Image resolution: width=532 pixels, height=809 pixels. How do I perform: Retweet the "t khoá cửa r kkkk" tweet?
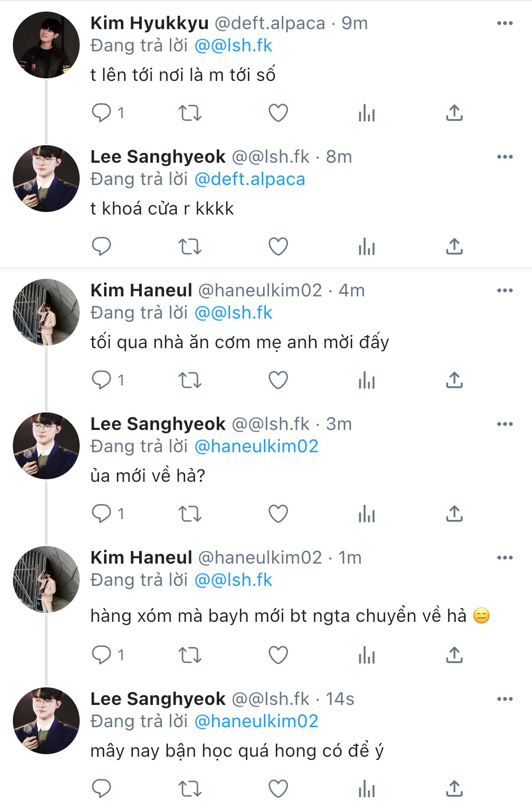click(x=190, y=247)
